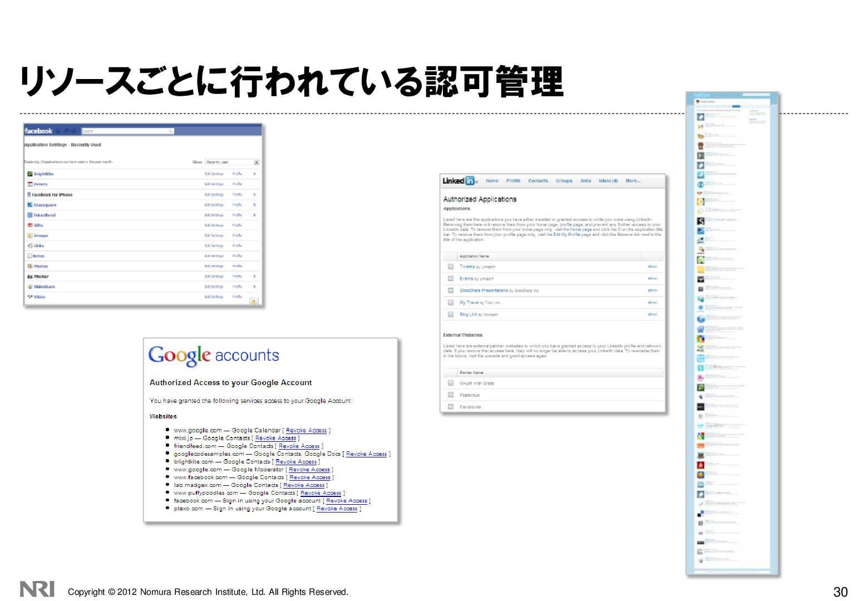
Task: Click the Foursquare app icon in Facebook list
Action: coord(30,205)
